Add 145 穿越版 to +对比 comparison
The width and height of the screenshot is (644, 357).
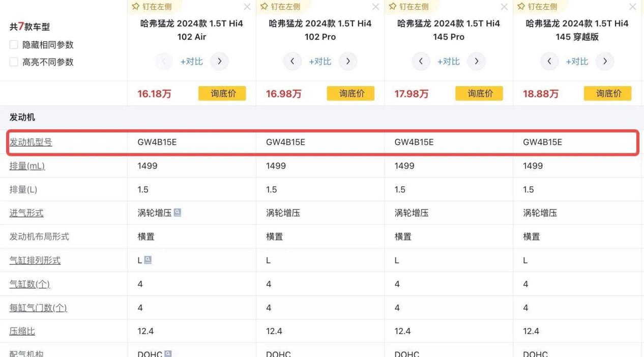click(577, 61)
